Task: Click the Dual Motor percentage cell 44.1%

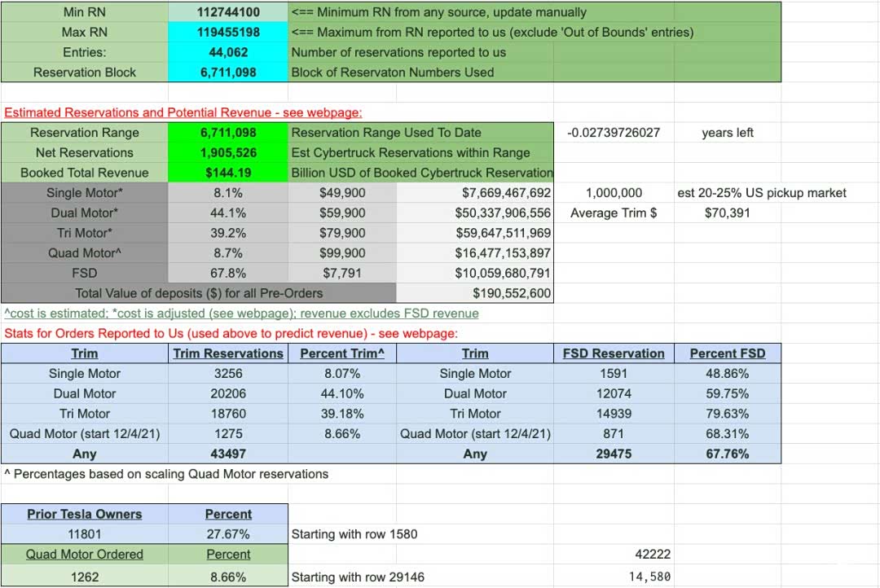Action: [x=228, y=213]
